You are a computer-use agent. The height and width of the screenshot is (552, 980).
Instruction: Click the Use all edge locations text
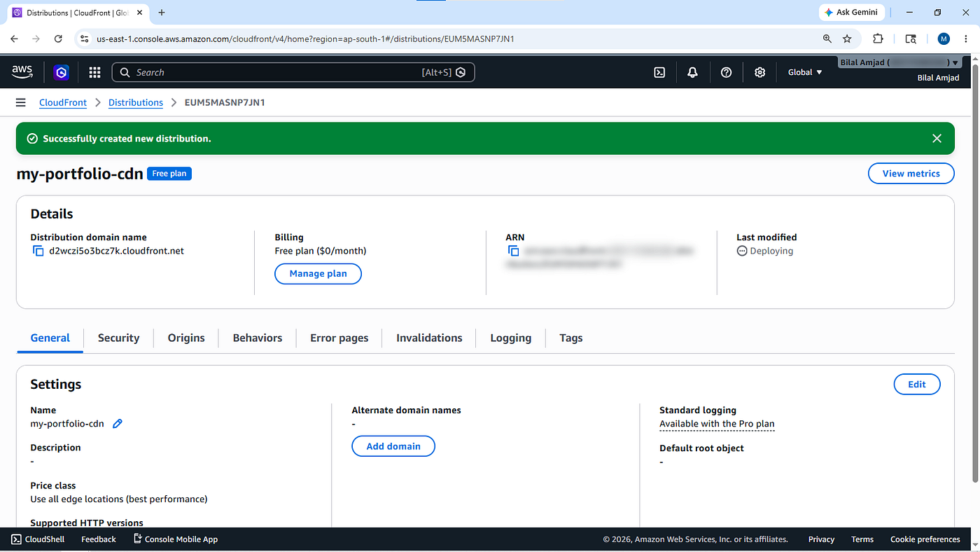119,499
